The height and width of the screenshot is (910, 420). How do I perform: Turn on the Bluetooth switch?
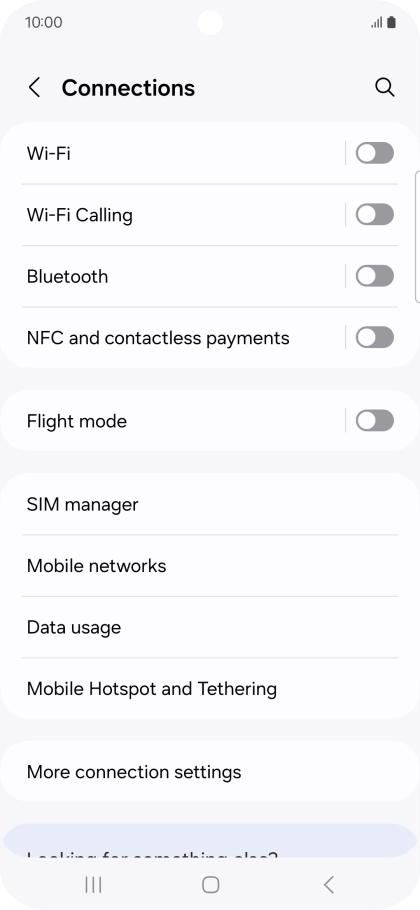tap(375, 276)
